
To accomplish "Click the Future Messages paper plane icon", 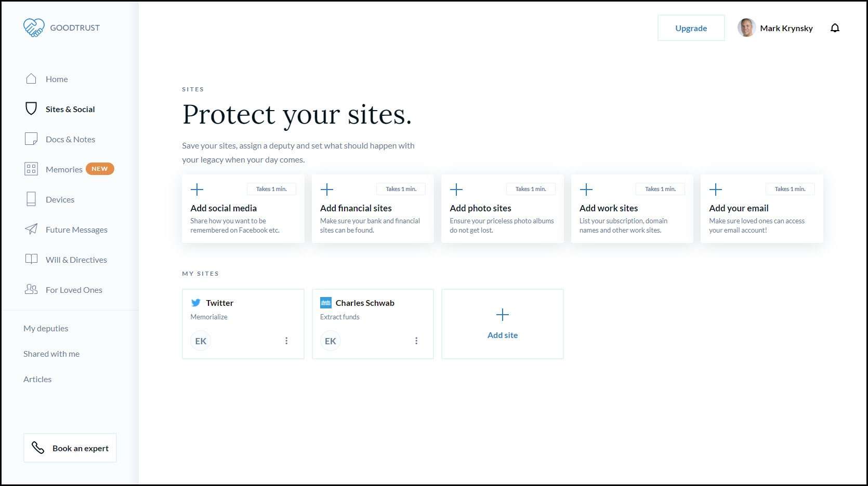I will click(x=31, y=229).
